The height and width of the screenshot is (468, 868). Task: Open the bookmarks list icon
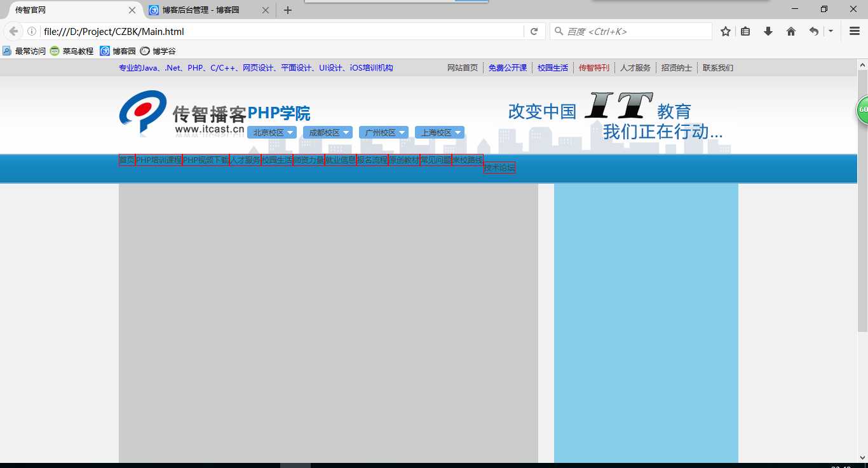pyautogui.click(x=746, y=31)
